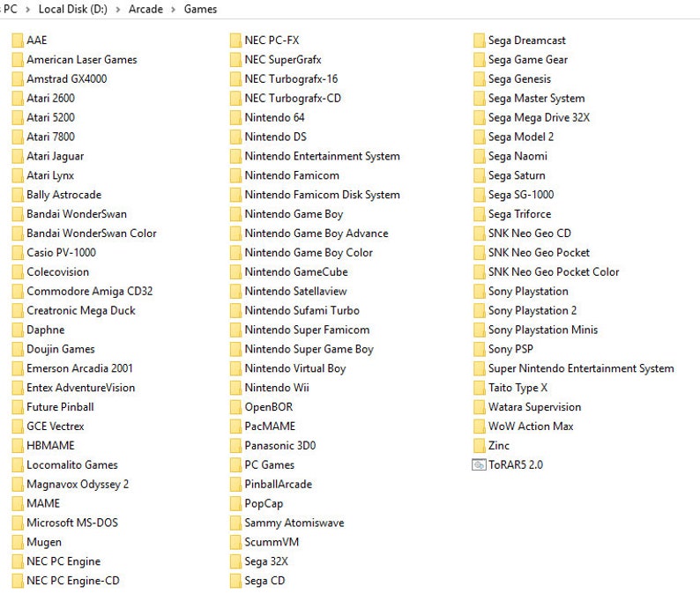This screenshot has height=601, width=700.
Task: Click the folder icon beside Sega Saturn
Action: point(479,175)
